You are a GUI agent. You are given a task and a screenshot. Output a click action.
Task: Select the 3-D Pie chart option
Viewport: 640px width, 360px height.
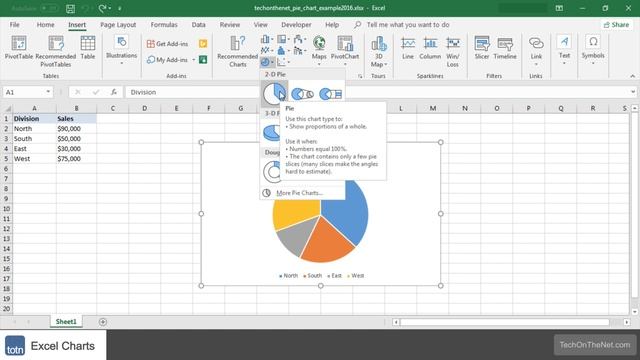[x=271, y=133]
